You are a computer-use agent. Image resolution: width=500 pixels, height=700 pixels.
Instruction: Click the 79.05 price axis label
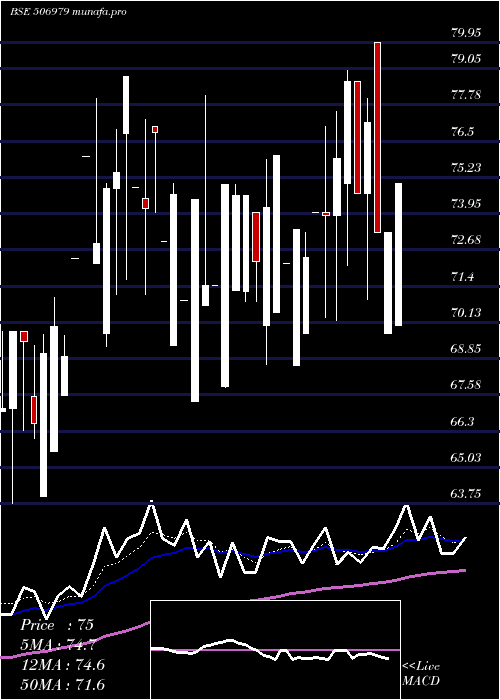466,58
